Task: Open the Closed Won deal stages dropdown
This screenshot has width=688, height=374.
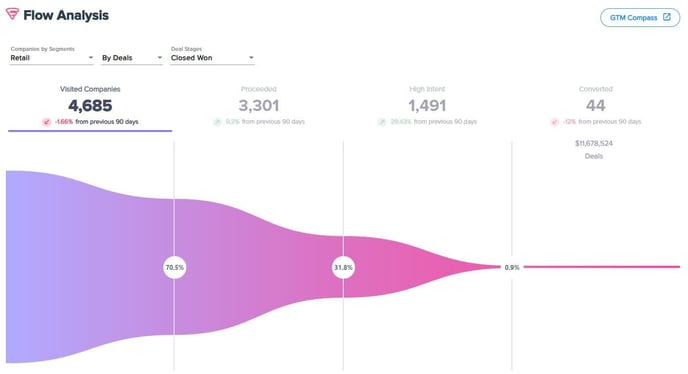Action: 212,58
